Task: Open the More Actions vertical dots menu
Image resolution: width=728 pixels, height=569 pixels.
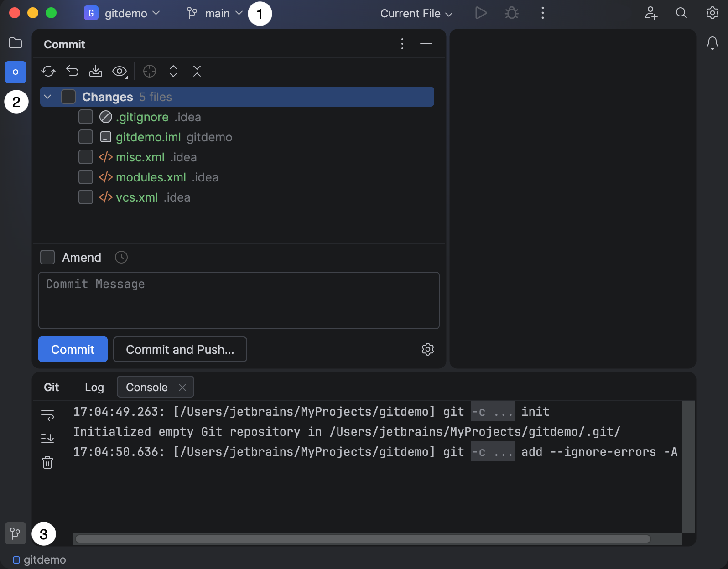Action: pos(542,13)
